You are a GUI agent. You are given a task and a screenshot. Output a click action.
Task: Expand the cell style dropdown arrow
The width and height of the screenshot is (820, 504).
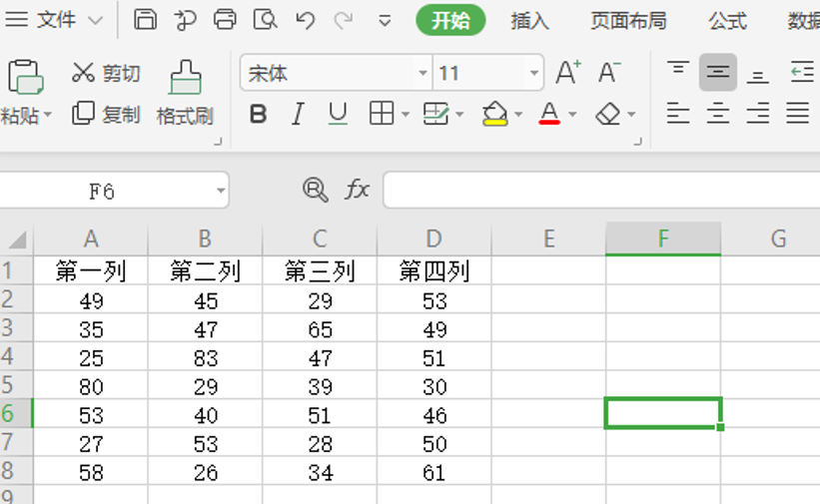(459, 114)
